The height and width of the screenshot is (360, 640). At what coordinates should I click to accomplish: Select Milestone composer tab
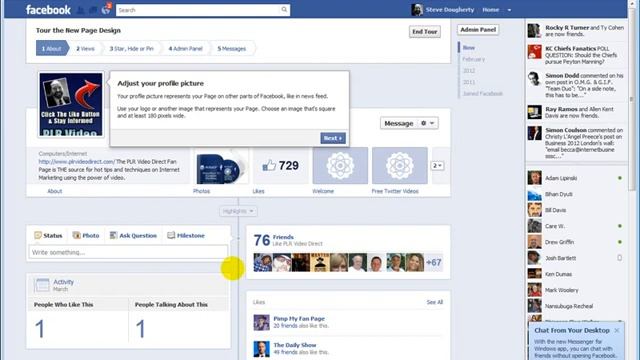click(x=186, y=236)
